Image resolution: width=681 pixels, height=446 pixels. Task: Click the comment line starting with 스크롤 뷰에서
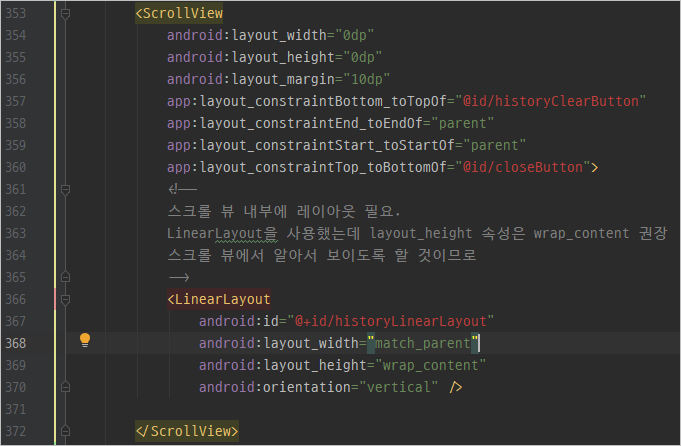[x=322, y=255]
